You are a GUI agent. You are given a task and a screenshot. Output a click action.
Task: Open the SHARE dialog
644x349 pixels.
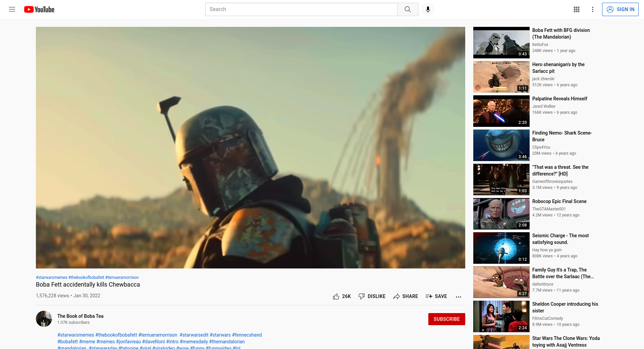[x=406, y=296]
